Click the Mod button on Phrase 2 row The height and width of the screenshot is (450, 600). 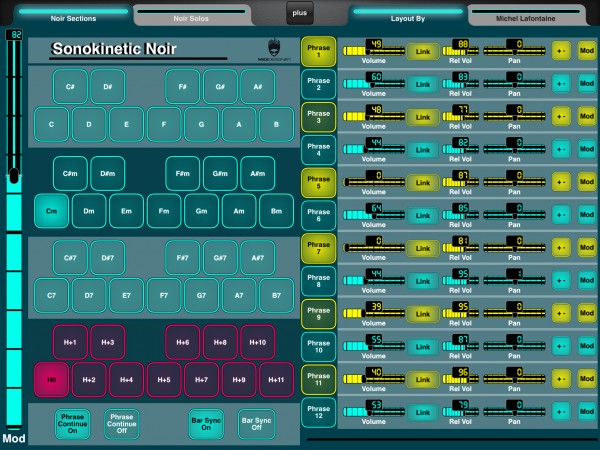point(587,83)
